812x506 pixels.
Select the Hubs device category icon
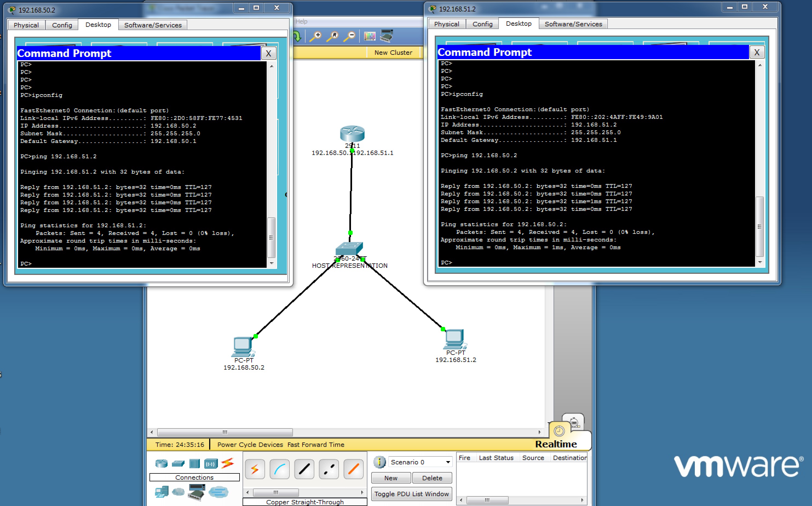tap(194, 464)
